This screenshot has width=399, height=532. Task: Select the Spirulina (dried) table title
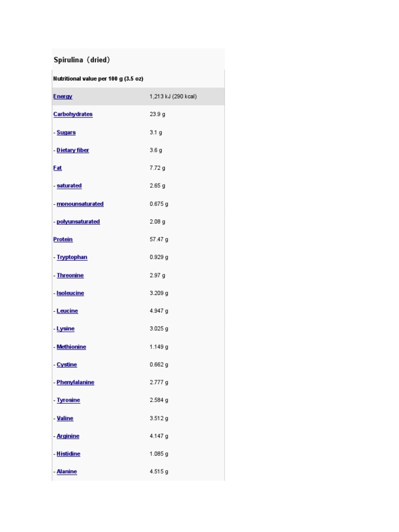tap(82, 60)
